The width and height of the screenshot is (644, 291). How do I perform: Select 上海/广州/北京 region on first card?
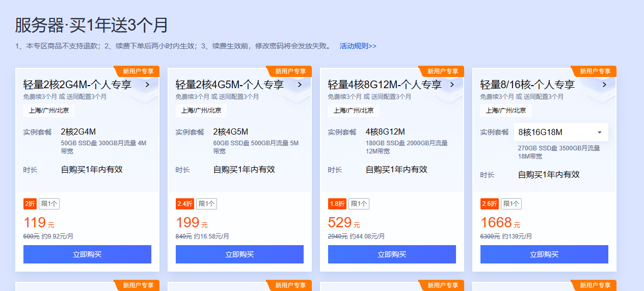coord(49,111)
